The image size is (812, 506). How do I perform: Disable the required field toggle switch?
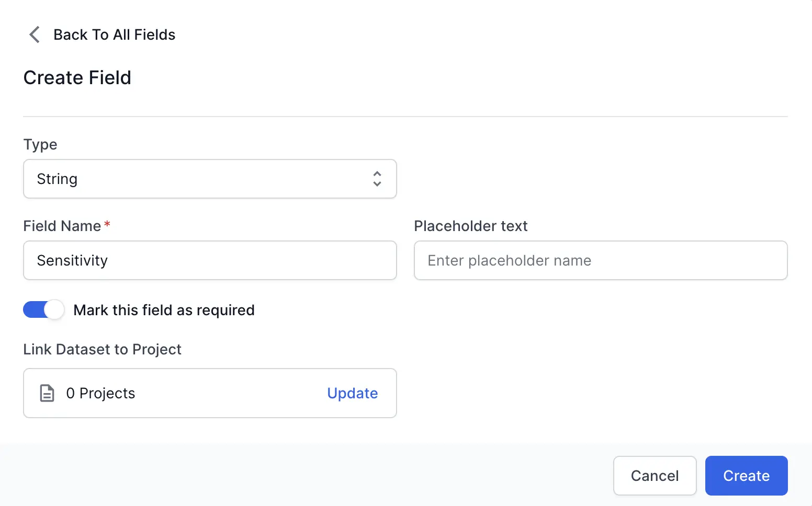(43, 310)
